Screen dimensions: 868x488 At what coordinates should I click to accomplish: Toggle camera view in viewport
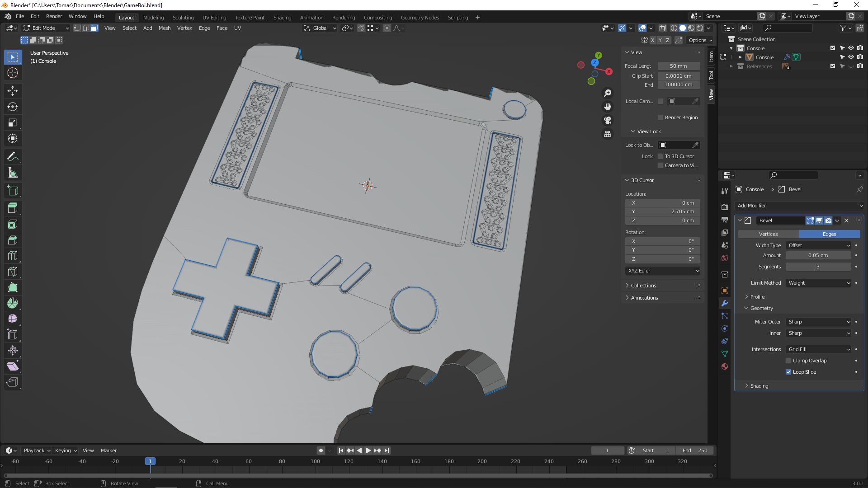[608, 120]
